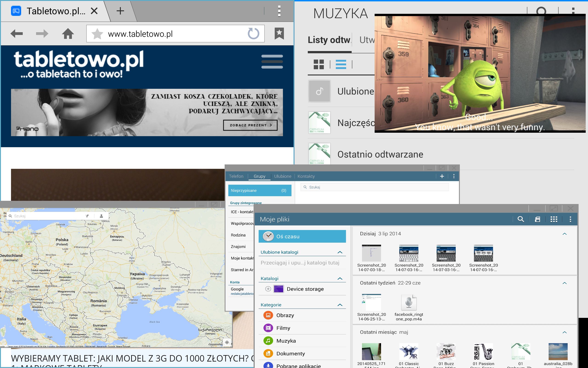Switch to Grupy tab in contacts
The width and height of the screenshot is (588, 368).
[x=260, y=176]
